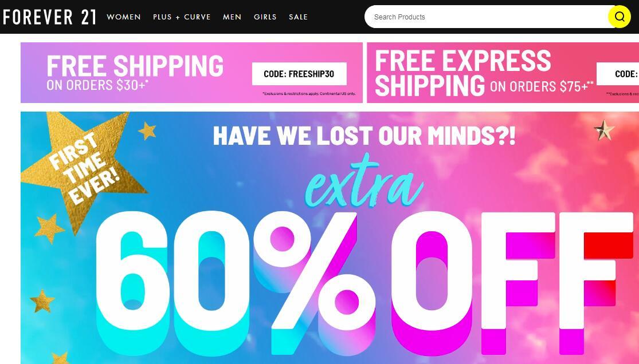Open the Free Express Shipping $75+ banner

pyautogui.click(x=503, y=73)
